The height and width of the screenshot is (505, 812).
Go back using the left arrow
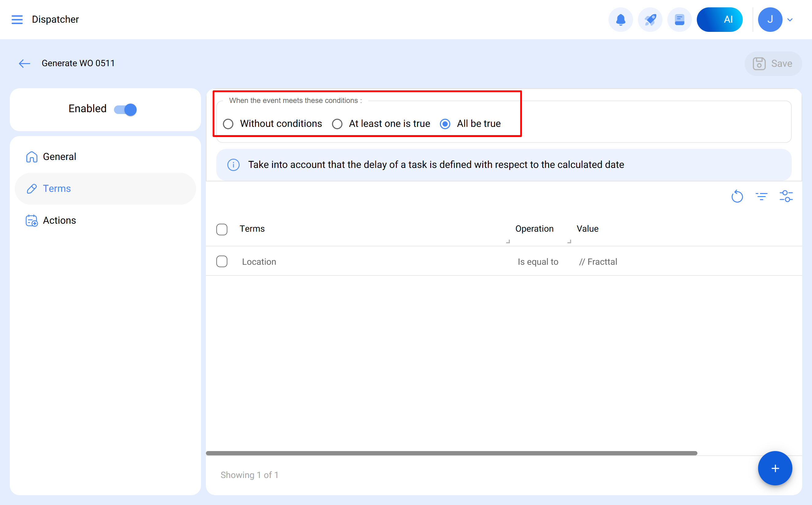(25, 63)
